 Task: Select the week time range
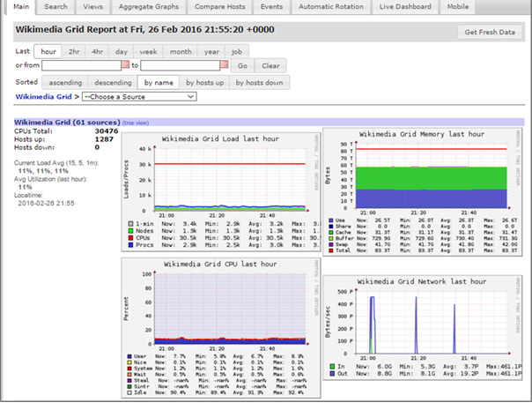coord(148,52)
